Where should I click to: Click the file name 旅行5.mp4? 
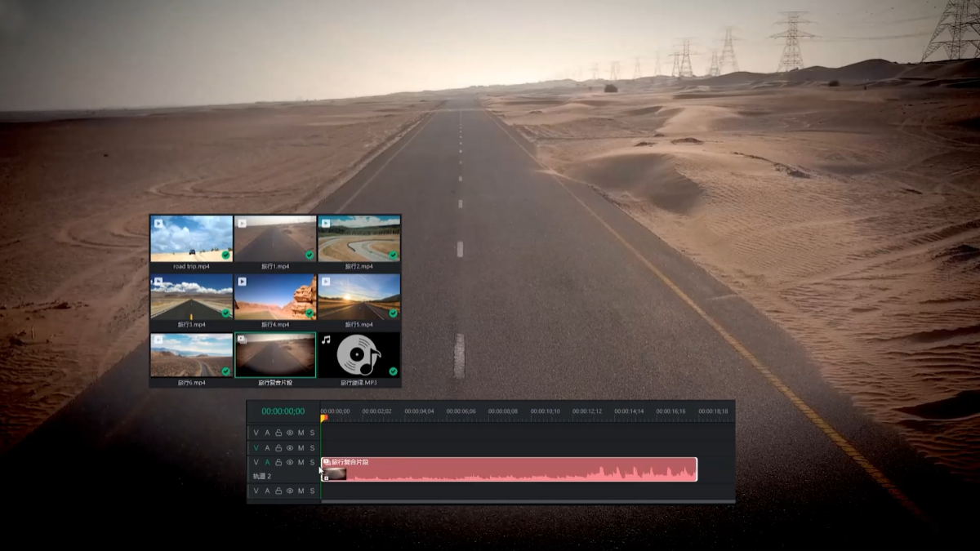point(359,324)
